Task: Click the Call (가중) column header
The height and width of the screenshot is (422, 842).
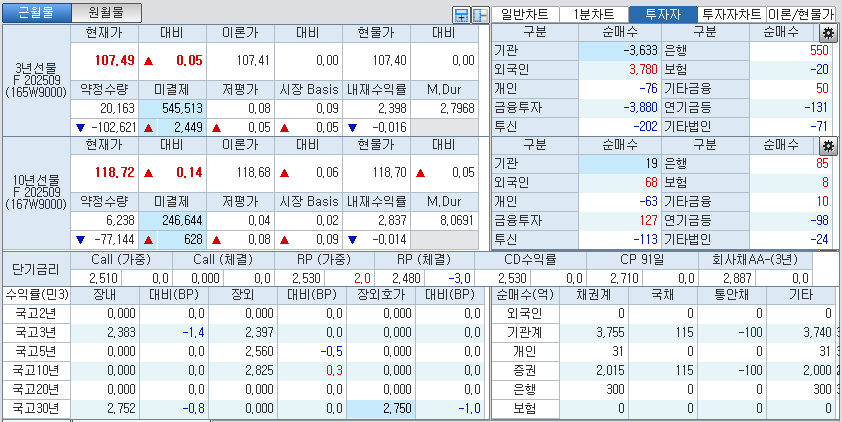Action: 121,260
